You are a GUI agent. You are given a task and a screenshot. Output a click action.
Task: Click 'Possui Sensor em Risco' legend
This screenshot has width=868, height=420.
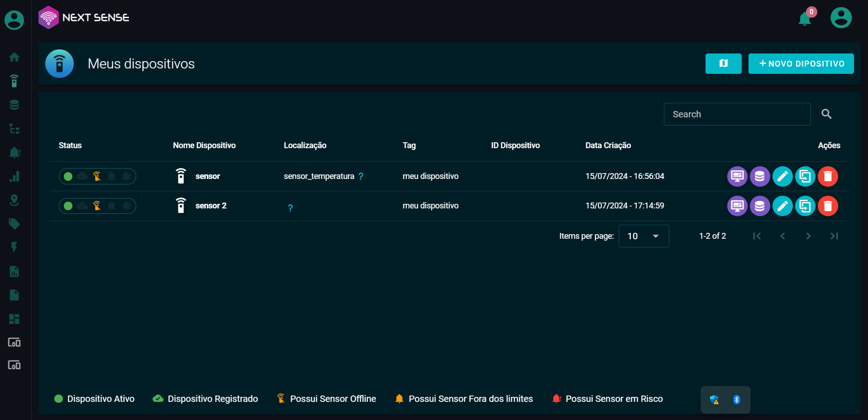[607, 399]
